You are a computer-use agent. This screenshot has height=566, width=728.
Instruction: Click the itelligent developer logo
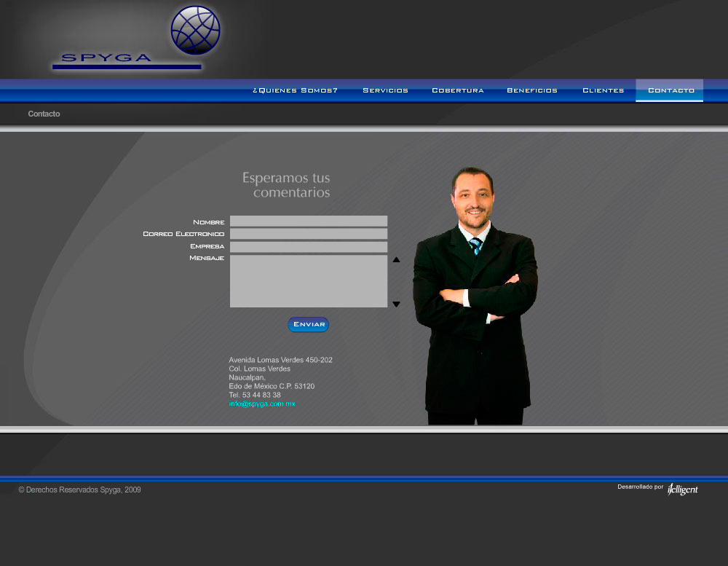pos(682,489)
